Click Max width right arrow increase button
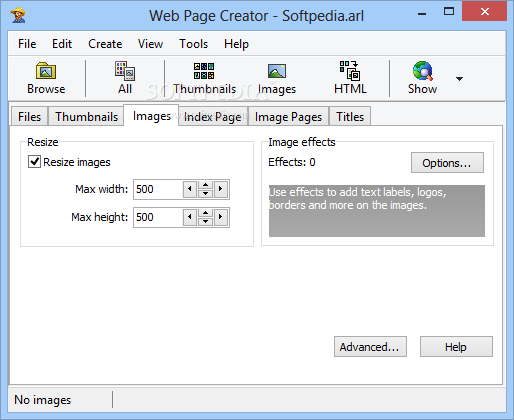 [x=221, y=189]
